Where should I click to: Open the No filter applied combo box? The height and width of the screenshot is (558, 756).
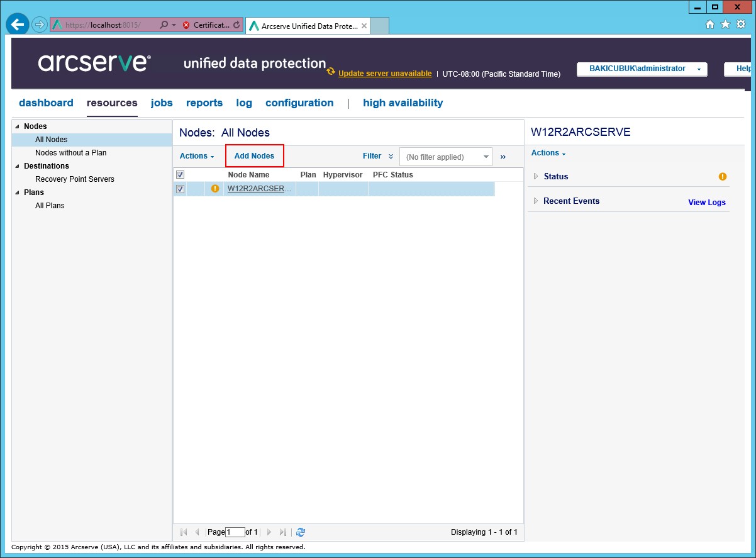click(x=446, y=157)
